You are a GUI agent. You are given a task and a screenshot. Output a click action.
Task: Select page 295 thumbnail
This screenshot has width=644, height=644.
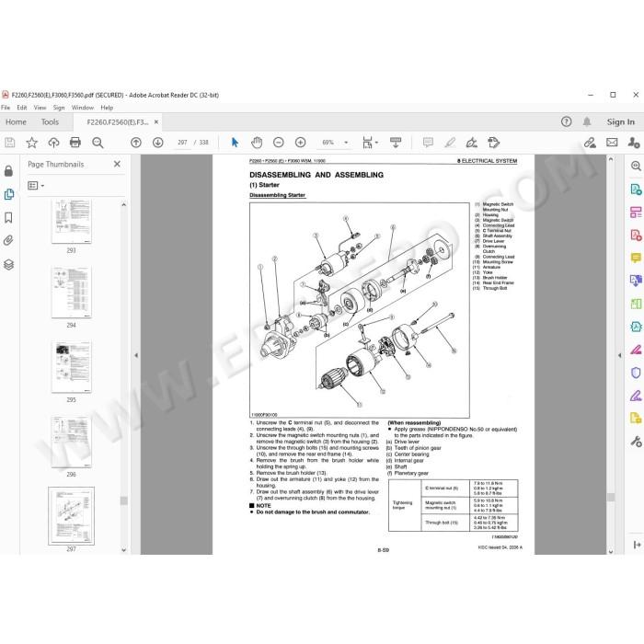click(72, 367)
